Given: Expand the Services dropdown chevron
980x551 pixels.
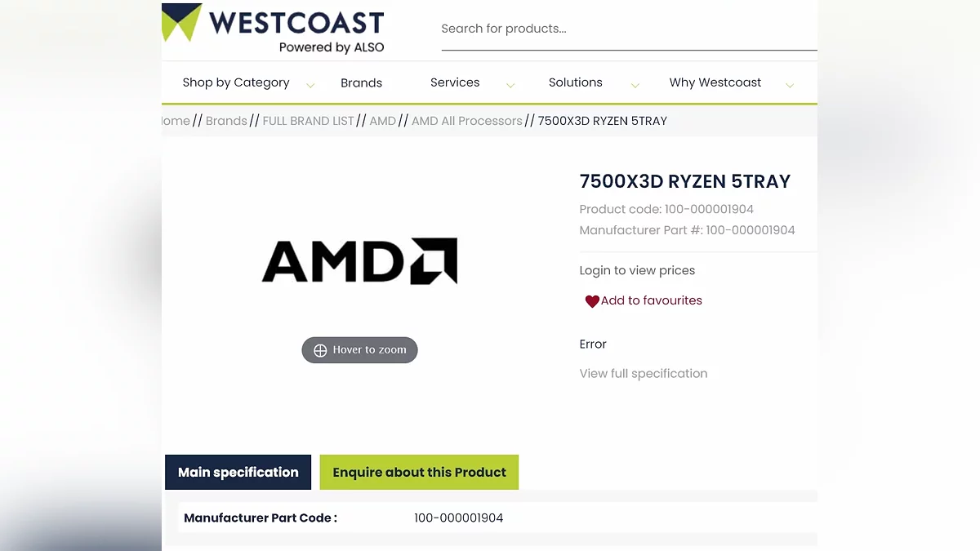Looking at the screenshot, I should click(x=510, y=85).
